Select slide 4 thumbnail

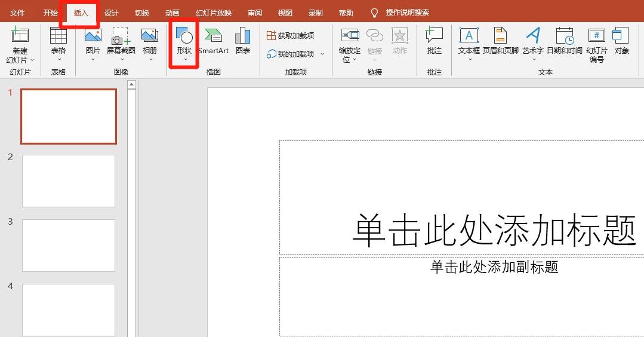(x=69, y=310)
